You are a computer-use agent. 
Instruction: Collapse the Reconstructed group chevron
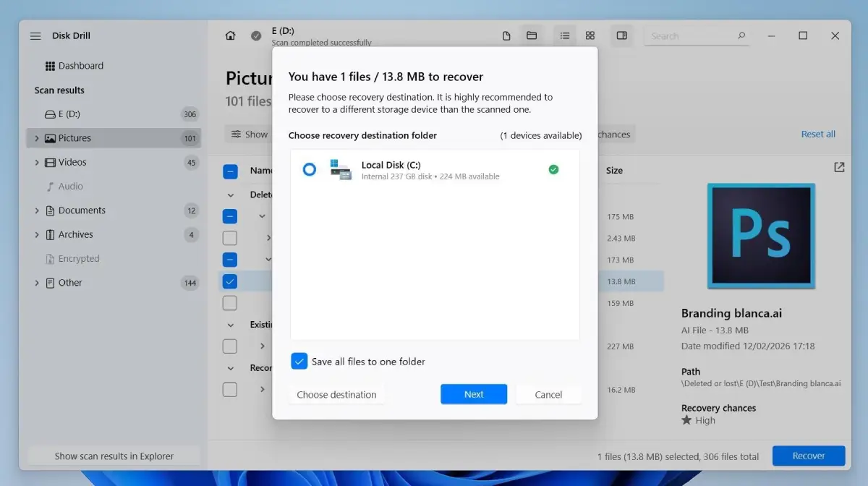pos(231,368)
